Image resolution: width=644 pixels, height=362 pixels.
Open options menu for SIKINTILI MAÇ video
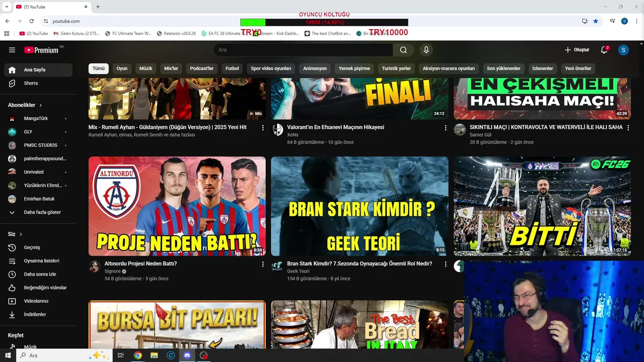coord(628,128)
